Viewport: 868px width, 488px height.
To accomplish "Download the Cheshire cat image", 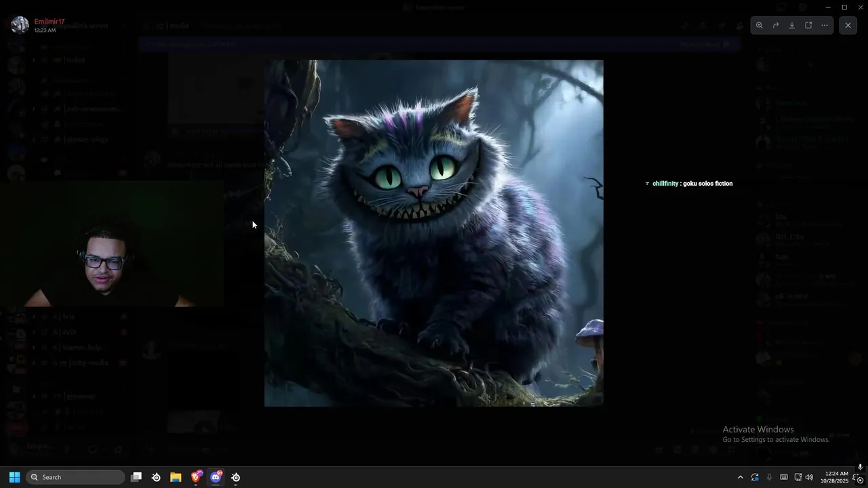I will (x=792, y=25).
